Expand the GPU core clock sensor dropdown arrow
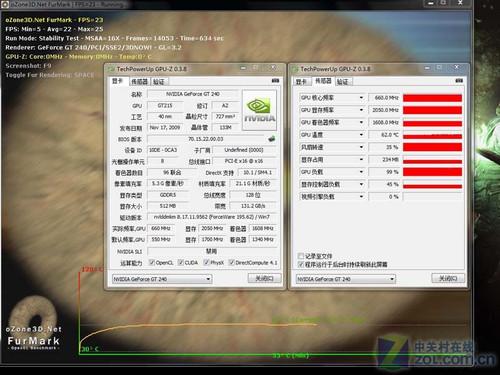 pos(361,98)
